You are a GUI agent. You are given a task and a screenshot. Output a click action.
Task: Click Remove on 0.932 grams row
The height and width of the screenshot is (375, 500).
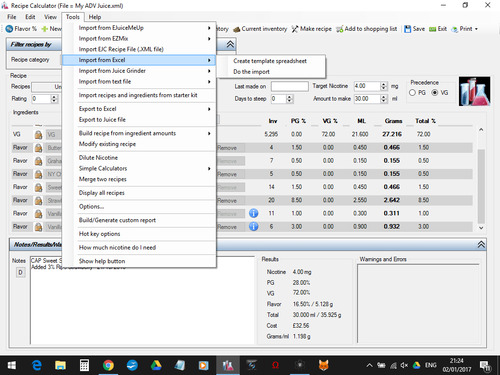(231, 227)
